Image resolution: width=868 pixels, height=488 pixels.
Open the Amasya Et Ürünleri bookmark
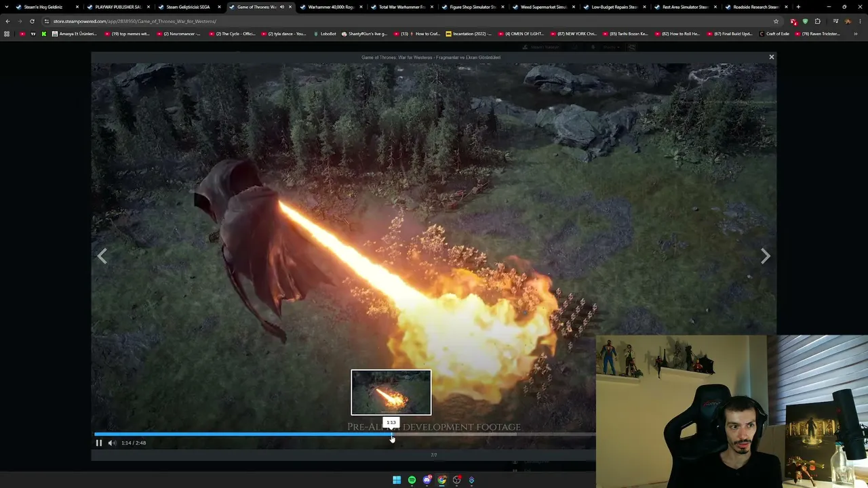click(75, 34)
